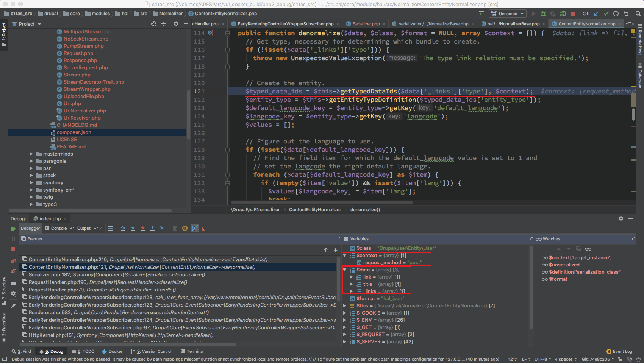This screenshot has width=644, height=363.
Task: Toggle the listen for debug connections phone icon
Action: 563,14
